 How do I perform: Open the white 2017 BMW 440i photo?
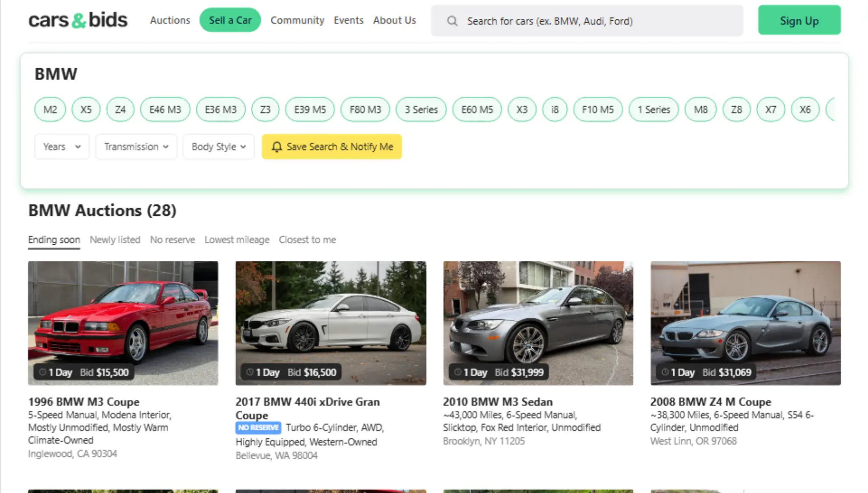click(330, 323)
